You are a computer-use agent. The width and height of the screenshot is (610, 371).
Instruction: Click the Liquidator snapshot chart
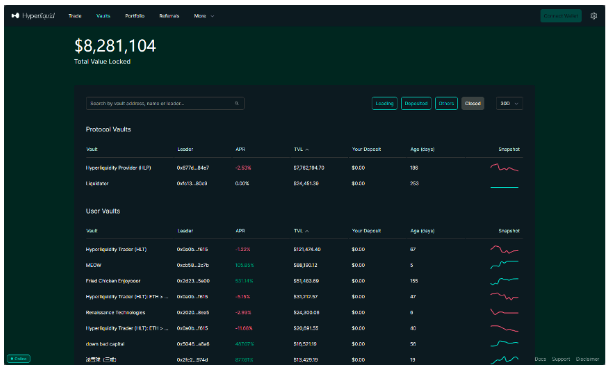point(504,187)
